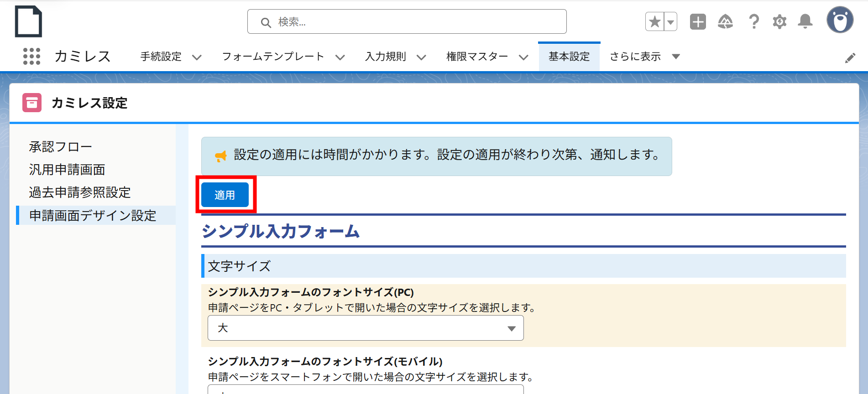Screen dimensions: 868x394
Task: Select 汎用申請画面 in the sidebar
Action: click(67, 170)
